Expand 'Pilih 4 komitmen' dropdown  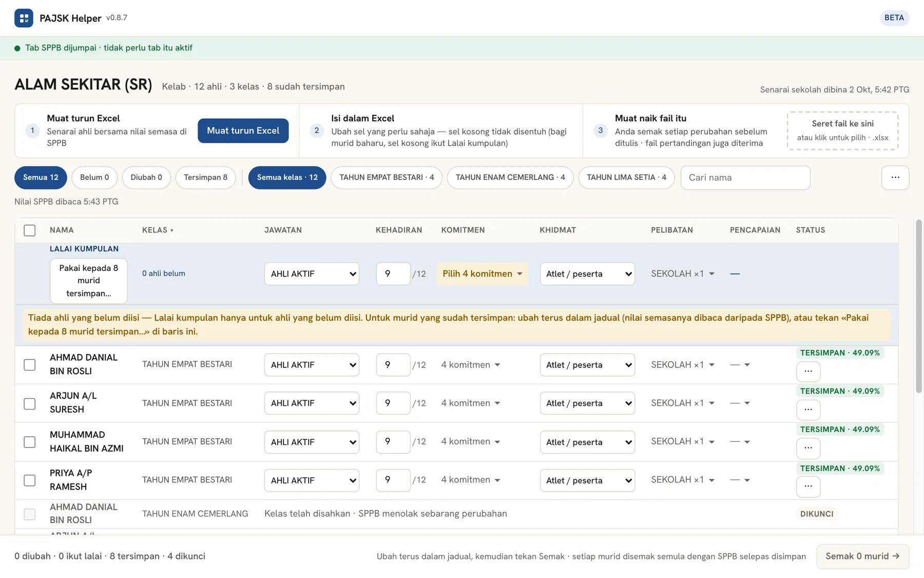482,274
